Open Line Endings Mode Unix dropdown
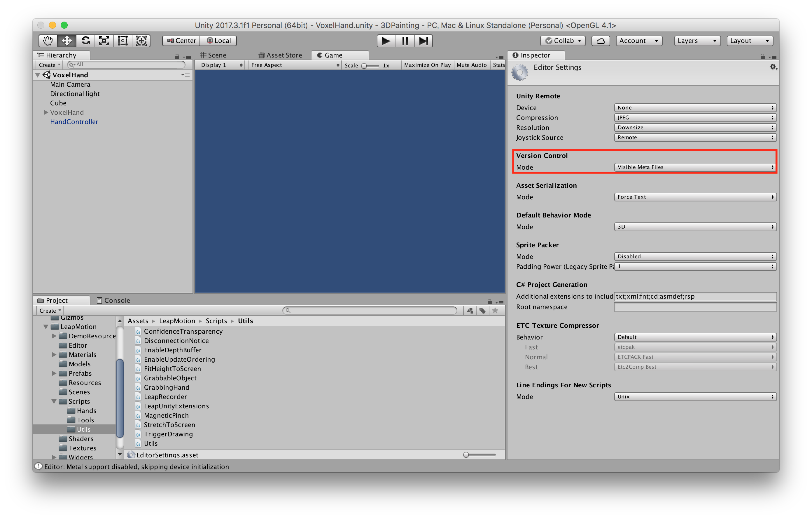This screenshot has width=812, height=519. 695,396
